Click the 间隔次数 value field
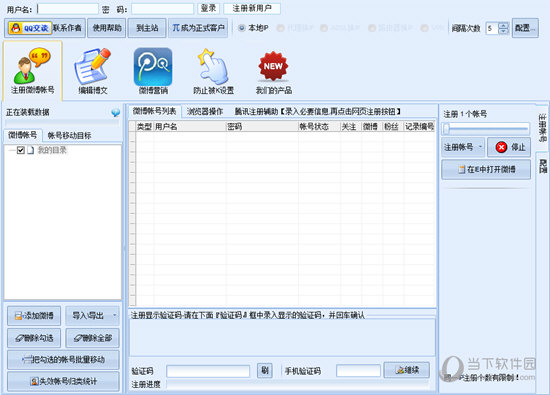The height and width of the screenshot is (395, 550). [x=492, y=28]
